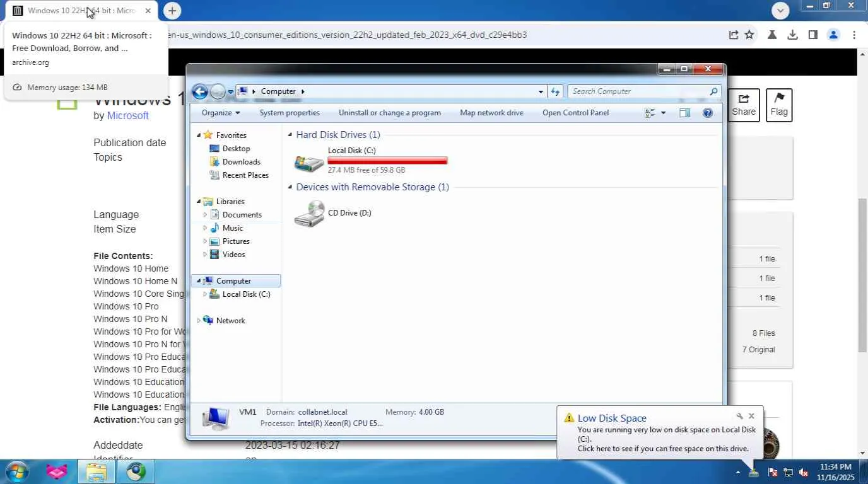868x484 pixels.
Task: Open the recent pages dropdown beside Forward
Action: [229, 93]
